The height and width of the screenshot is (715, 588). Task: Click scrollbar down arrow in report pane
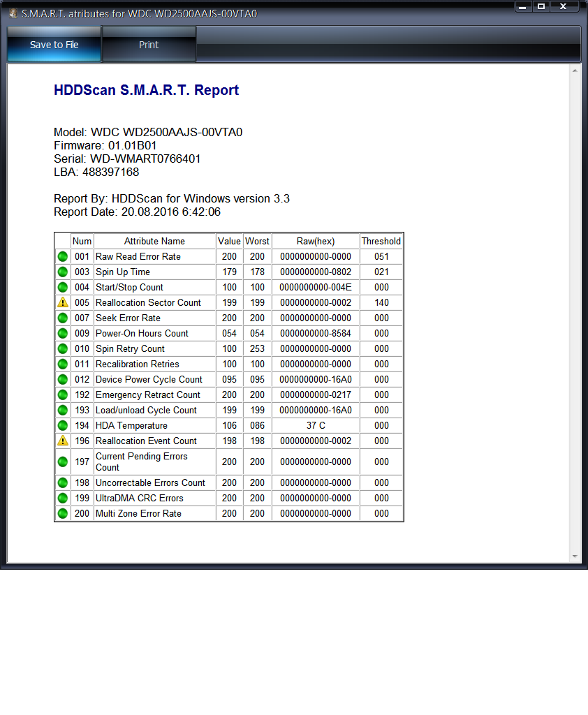click(575, 556)
